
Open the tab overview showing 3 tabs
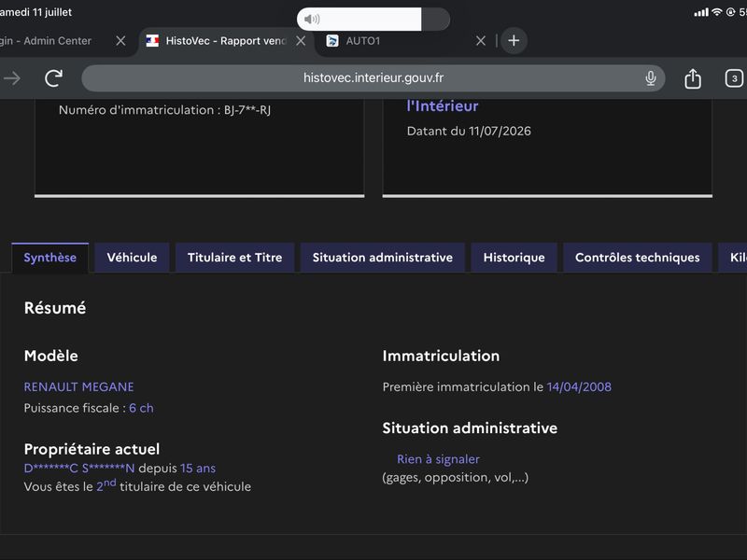pyautogui.click(x=734, y=78)
